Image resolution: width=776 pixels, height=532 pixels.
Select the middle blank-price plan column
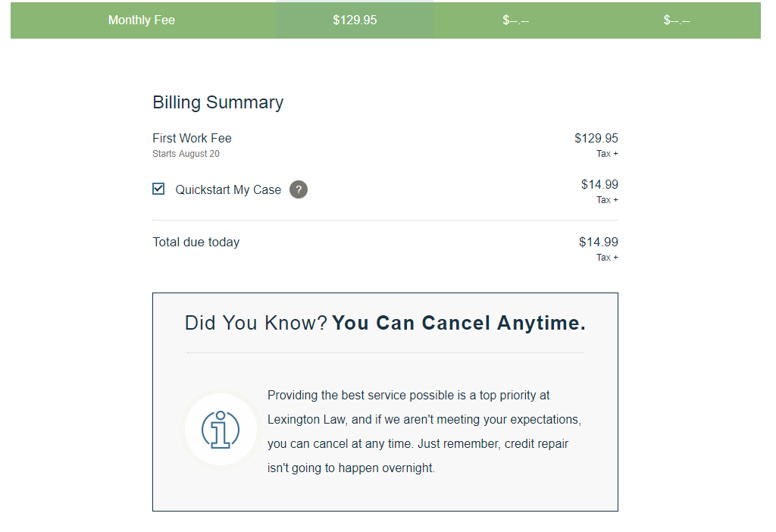pyautogui.click(x=515, y=20)
